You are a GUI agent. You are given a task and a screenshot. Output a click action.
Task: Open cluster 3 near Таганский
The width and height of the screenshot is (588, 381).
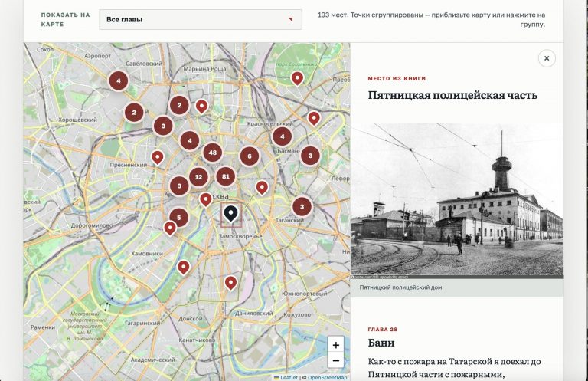click(302, 206)
